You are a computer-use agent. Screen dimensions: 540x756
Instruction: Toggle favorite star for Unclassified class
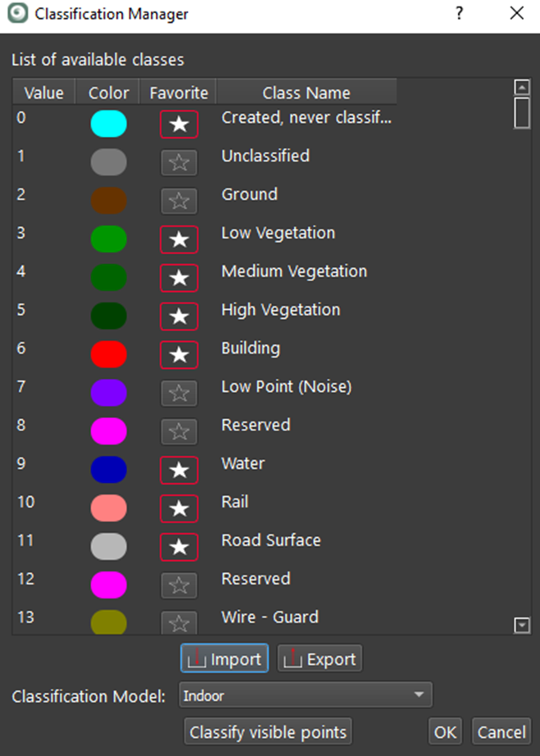coord(179,162)
